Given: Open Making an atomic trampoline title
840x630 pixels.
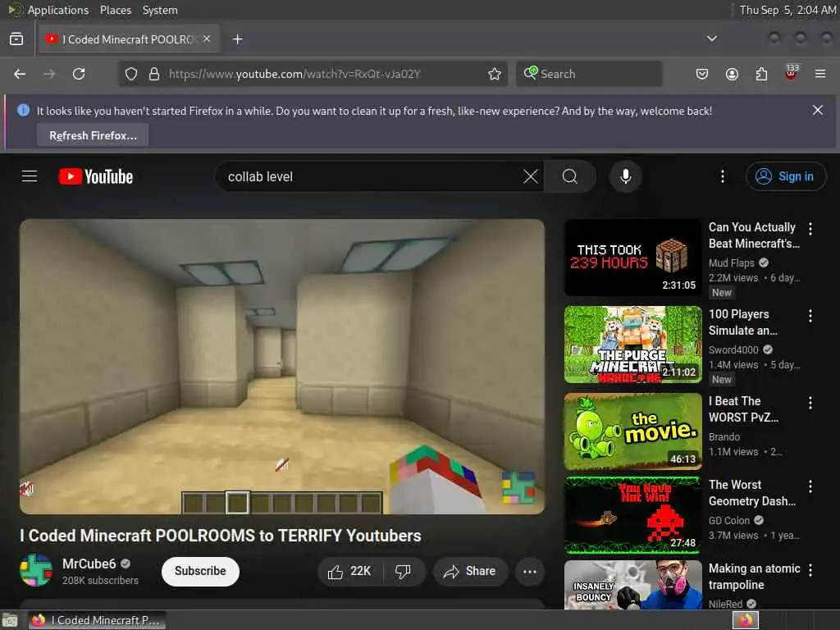Looking at the screenshot, I should pos(755,577).
